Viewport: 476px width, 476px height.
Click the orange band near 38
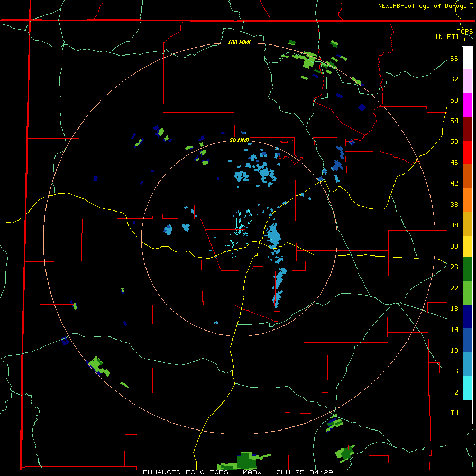click(467, 200)
